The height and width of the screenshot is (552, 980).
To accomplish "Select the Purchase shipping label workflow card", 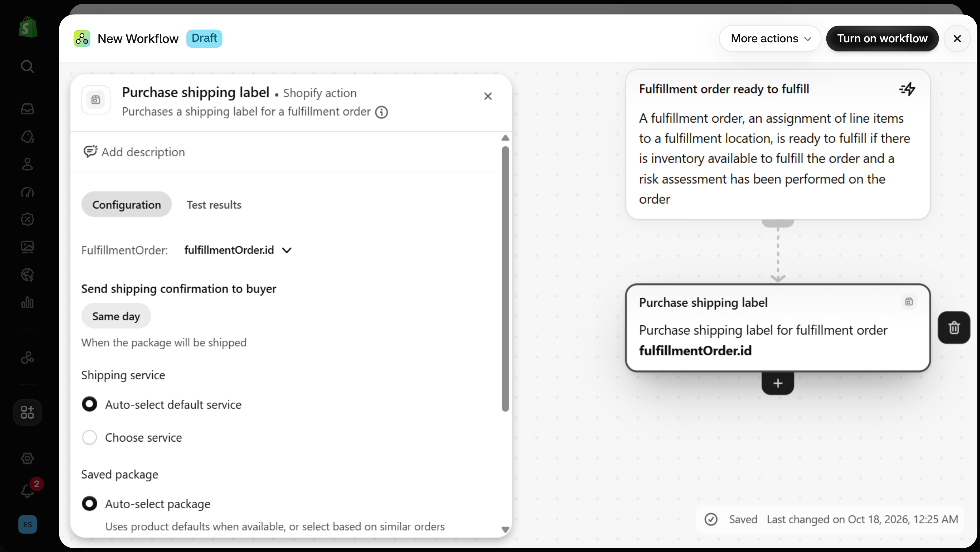I will pos(778,327).
